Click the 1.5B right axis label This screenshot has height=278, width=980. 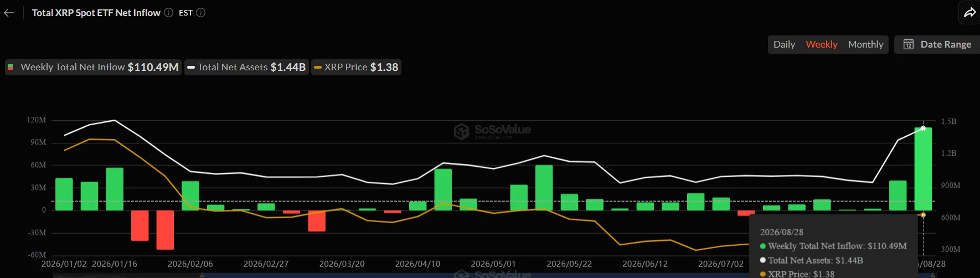pos(948,121)
